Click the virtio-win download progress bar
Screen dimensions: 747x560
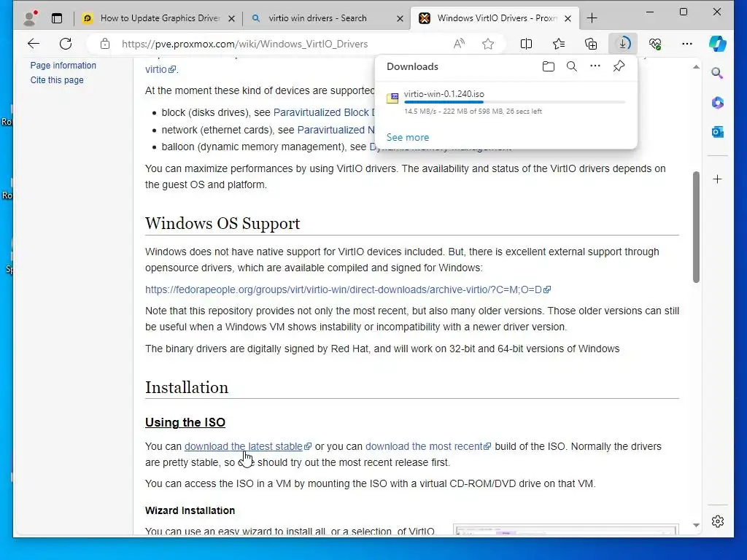pos(514,102)
